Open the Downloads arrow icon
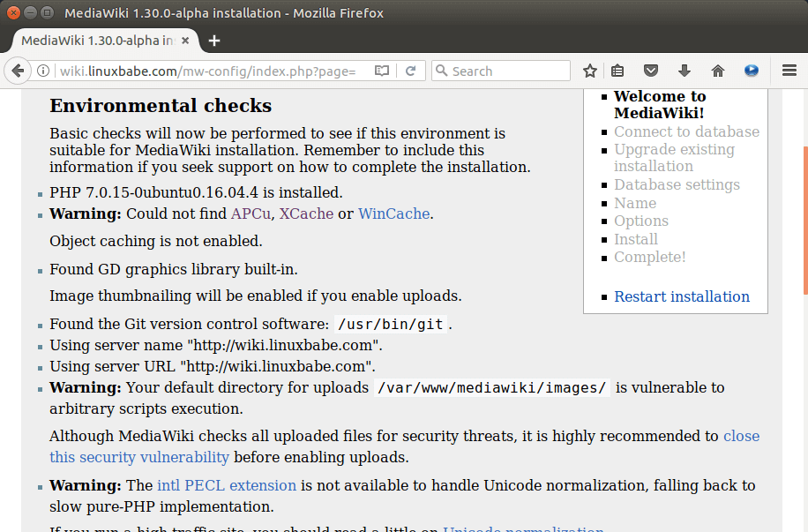This screenshot has width=808, height=532. click(x=684, y=71)
